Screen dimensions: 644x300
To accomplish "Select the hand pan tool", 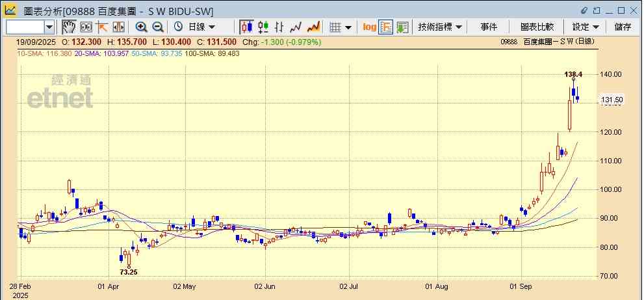I will pos(69,27).
